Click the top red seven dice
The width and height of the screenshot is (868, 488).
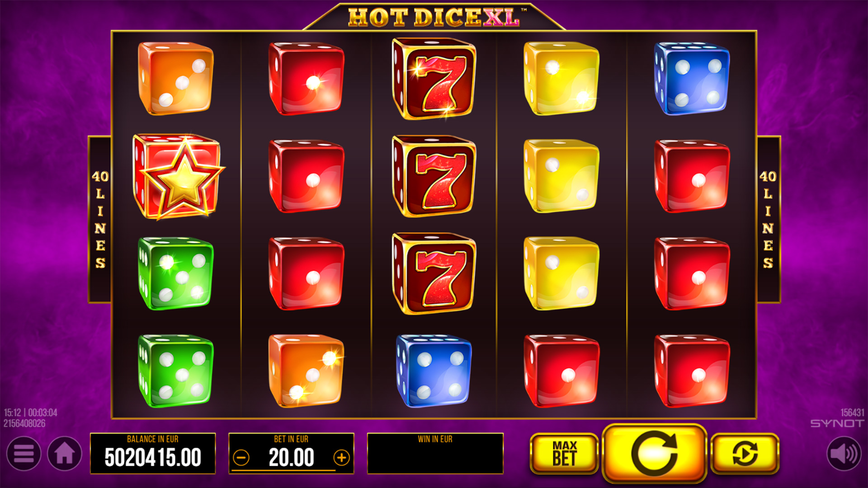click(434, 78)
